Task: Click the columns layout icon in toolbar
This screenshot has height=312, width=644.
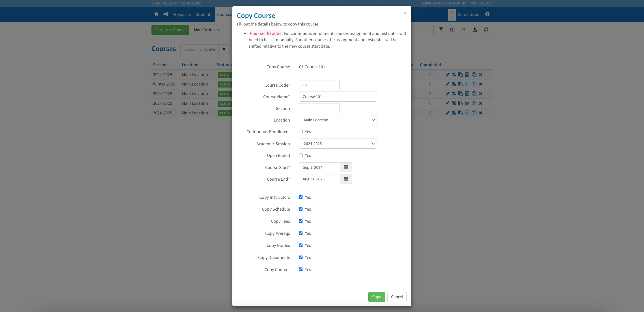Action: [452, 30]
